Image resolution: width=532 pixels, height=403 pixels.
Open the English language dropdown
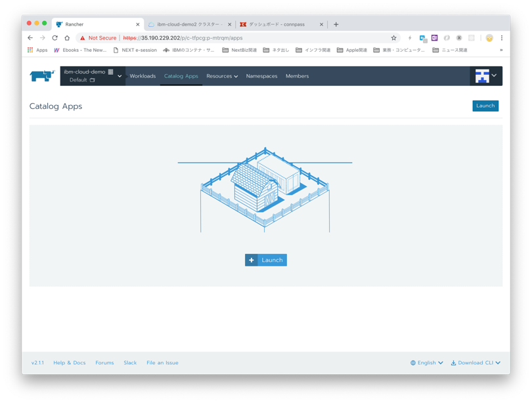point(426,363)
